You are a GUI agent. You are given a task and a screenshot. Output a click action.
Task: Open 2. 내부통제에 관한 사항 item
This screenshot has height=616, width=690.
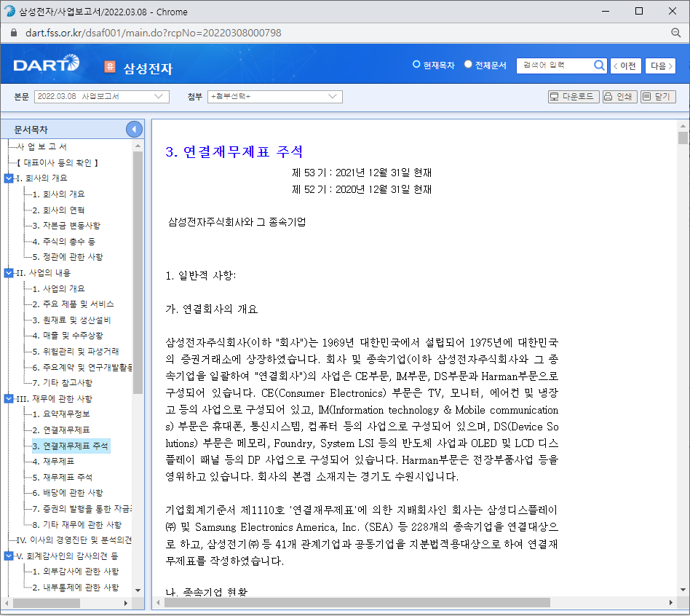point(76,588)
